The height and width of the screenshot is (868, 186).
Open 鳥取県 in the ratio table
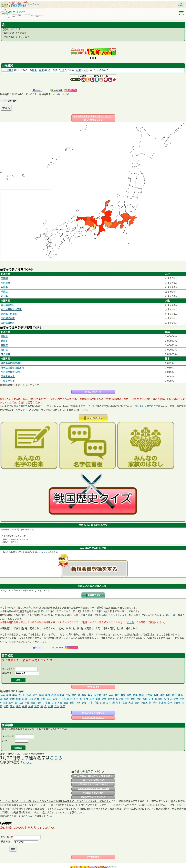(x=4, y=336)
